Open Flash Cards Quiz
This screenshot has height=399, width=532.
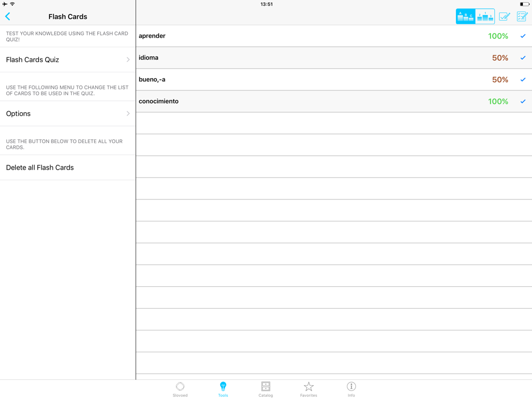coord(68,60)
